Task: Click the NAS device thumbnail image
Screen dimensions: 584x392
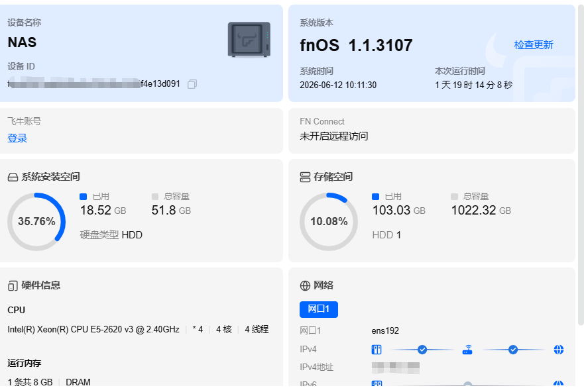Action: [249, 40]
